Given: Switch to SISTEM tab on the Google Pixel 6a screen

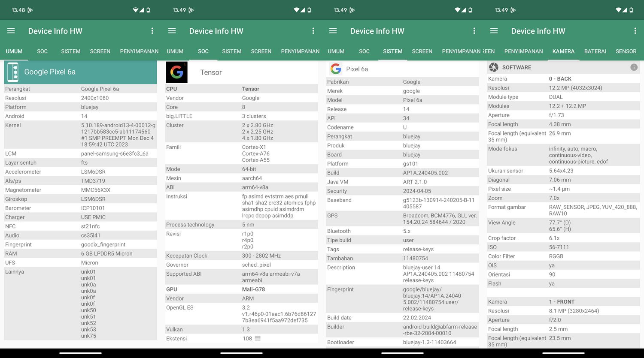Looking at the screenshot, I should (71, 51).
